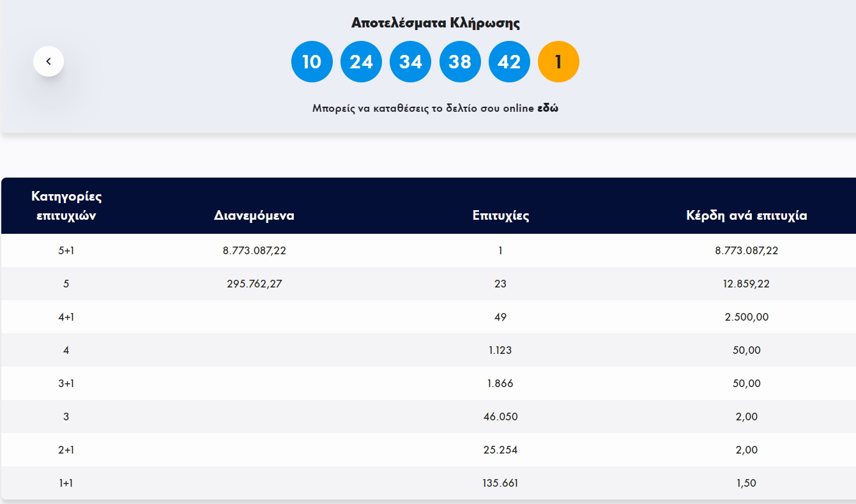Click the winners count '135.661'
The height and width of the screenshot is (504, 856).
point(501,484)
